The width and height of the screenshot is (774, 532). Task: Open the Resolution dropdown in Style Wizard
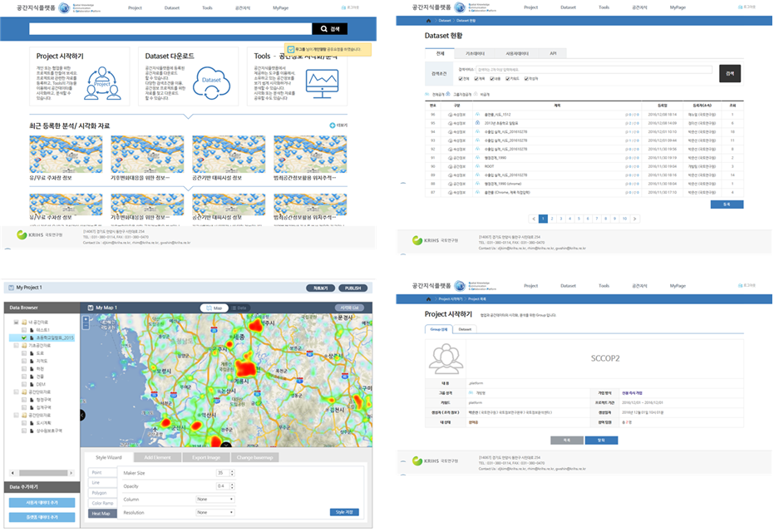[x=214, y=513]
